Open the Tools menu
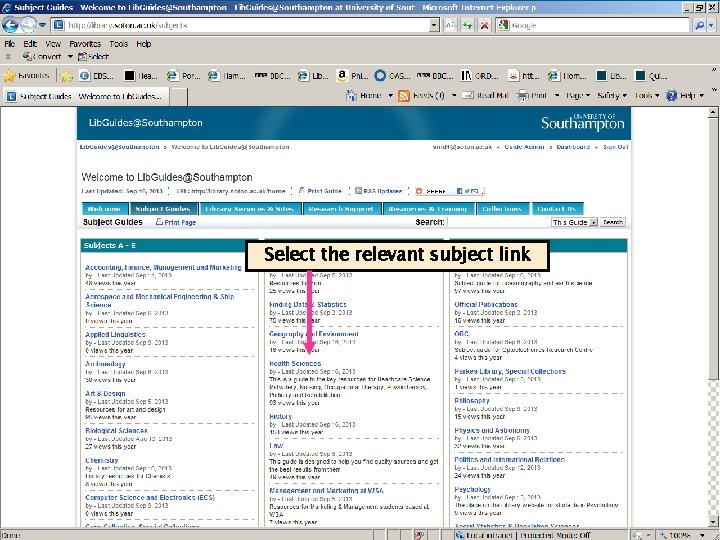This screenshot has height=540, width=720. 118,44
